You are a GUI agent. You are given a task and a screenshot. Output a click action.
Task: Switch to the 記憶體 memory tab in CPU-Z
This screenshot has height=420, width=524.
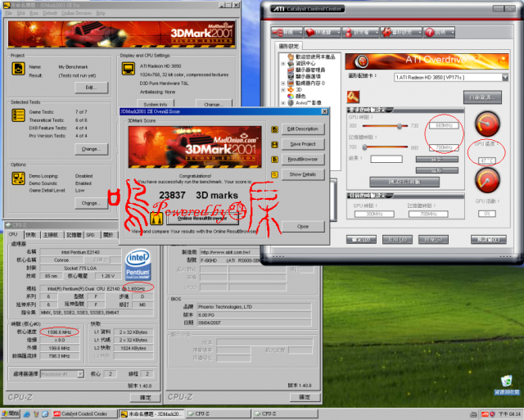tap(74, 235)
